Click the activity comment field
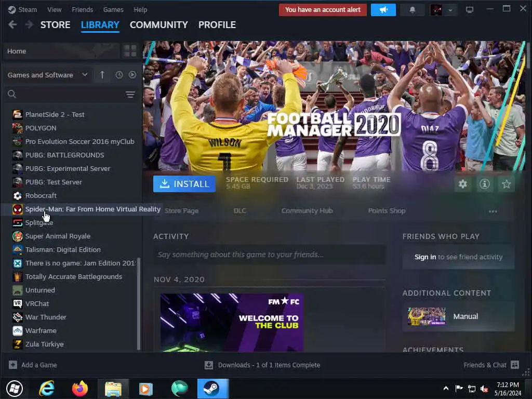This screenshot has height=399, width=532. click(x=270, y=255)
